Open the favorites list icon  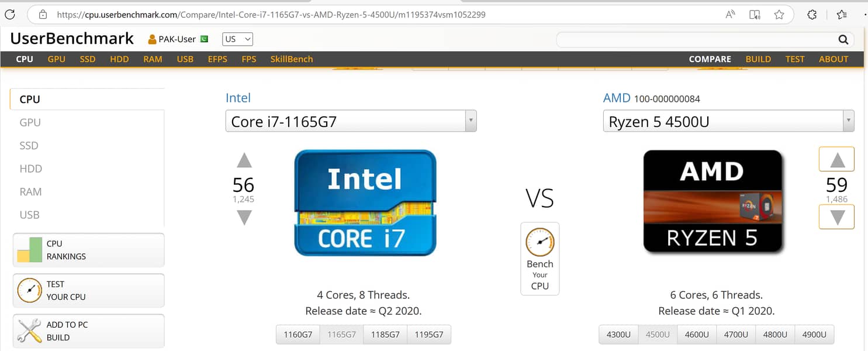(841, 15)
